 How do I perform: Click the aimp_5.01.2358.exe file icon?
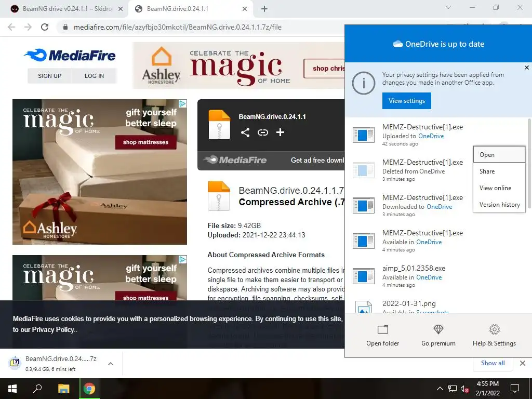[x=363, y=276]
